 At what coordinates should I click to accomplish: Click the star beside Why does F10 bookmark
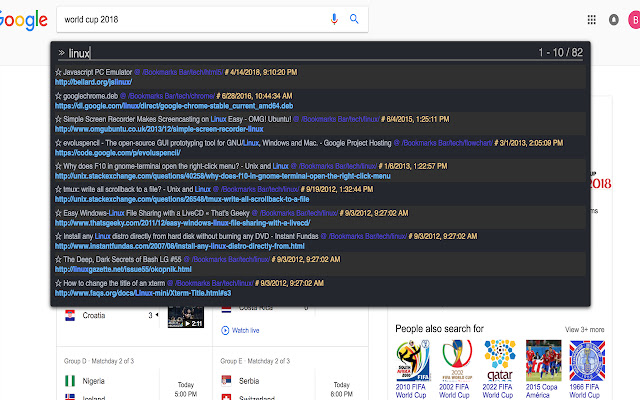point(58,166)
